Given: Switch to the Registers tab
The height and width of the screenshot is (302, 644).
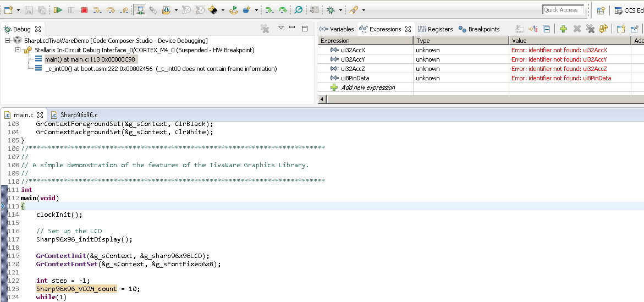Looking at the screenshot, I should 435,29.
